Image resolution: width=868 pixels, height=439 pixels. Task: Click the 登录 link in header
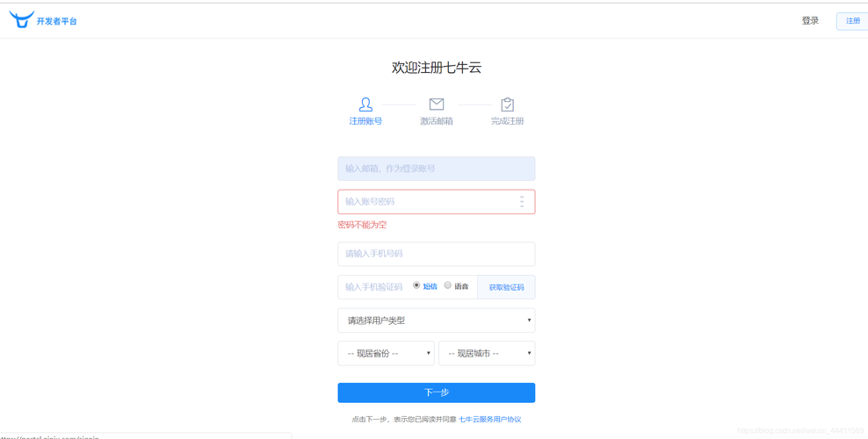point(810,21)
